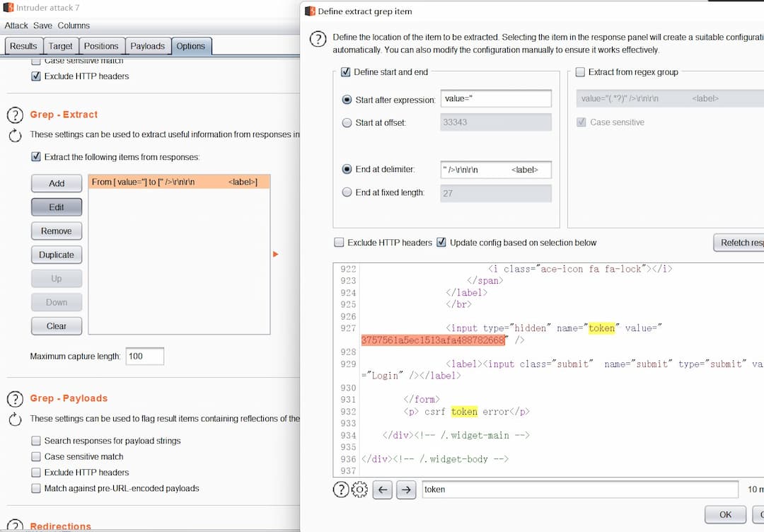
Task: Go to previous search match arrow
Action: [382, 489]
